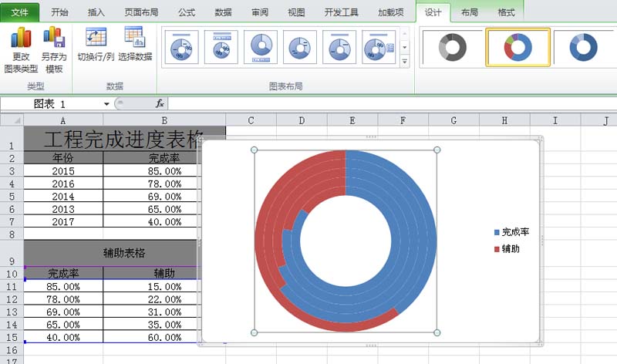Switch to the 审阅 tab
This screenshot has width=617, height=364.
260,12
